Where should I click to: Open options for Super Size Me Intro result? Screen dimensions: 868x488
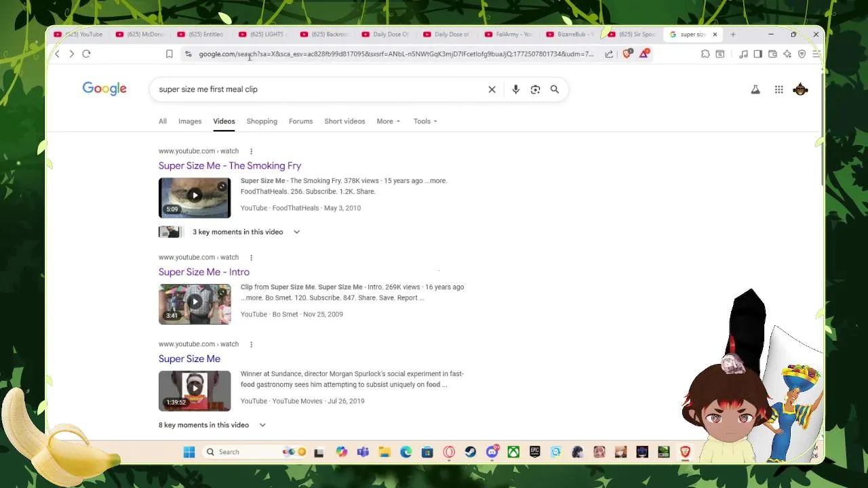(x=251, y=258)
